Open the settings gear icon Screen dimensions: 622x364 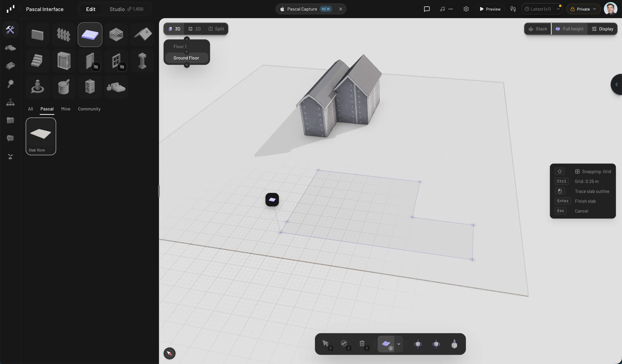pyautogui.click(x=466, y=9)
